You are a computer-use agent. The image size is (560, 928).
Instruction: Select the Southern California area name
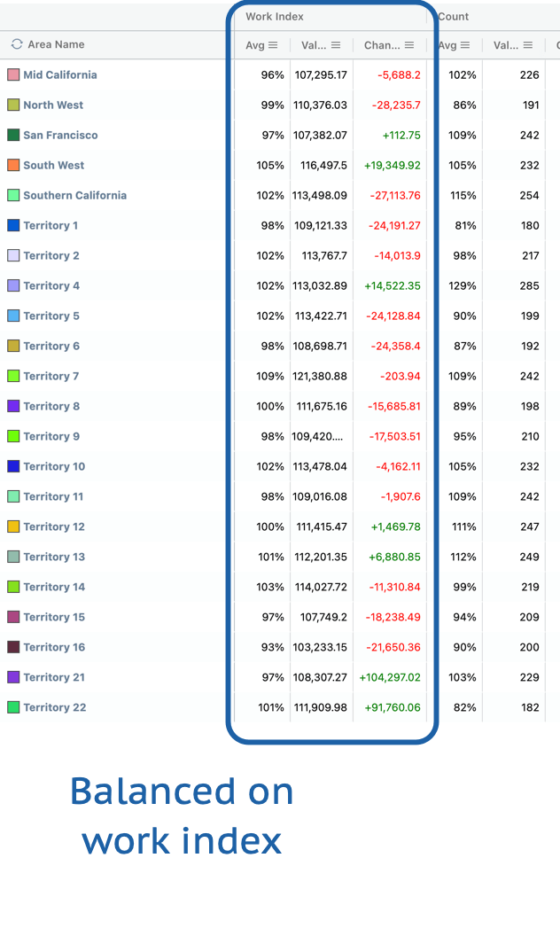point(74,195)
